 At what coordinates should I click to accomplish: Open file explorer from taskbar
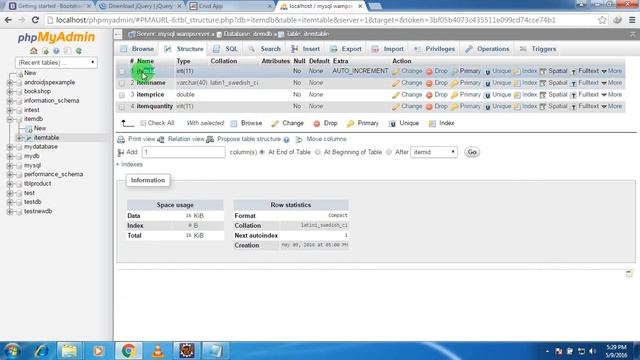[69, 351]
